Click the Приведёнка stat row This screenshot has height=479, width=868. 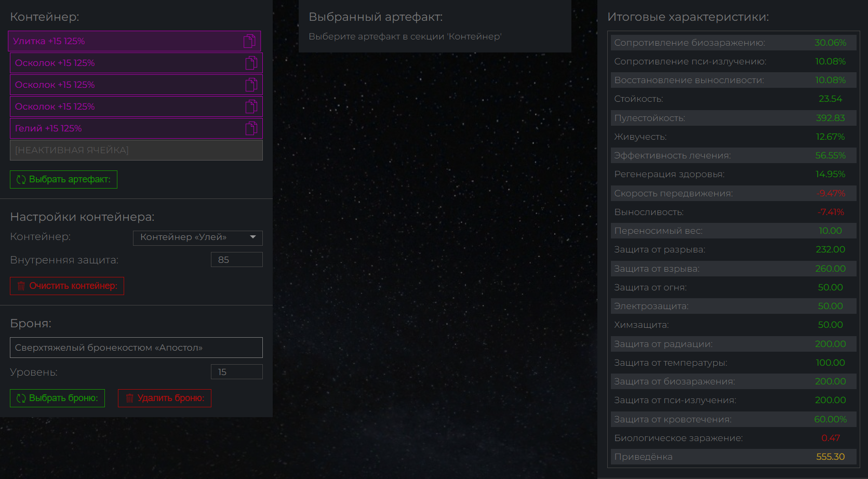tap(733, 457)
